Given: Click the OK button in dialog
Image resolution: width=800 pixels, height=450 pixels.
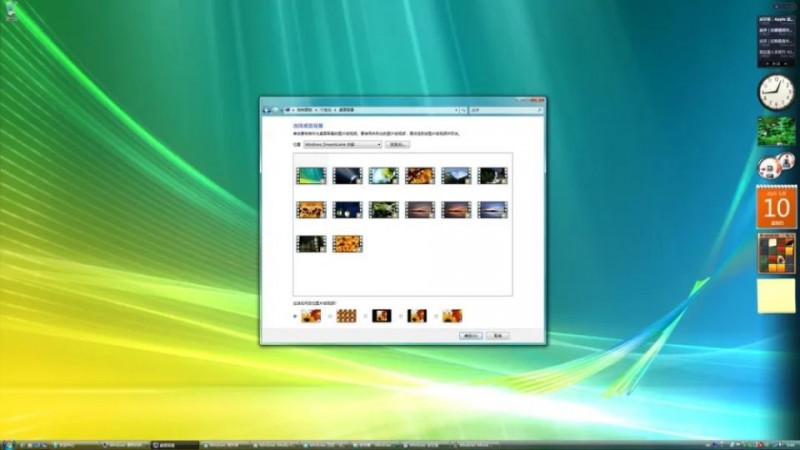Looking at the screenshot, I should pos(470,336).
